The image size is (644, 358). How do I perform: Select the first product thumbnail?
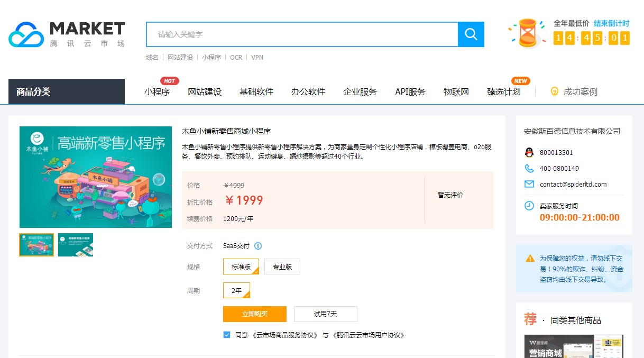36,245
